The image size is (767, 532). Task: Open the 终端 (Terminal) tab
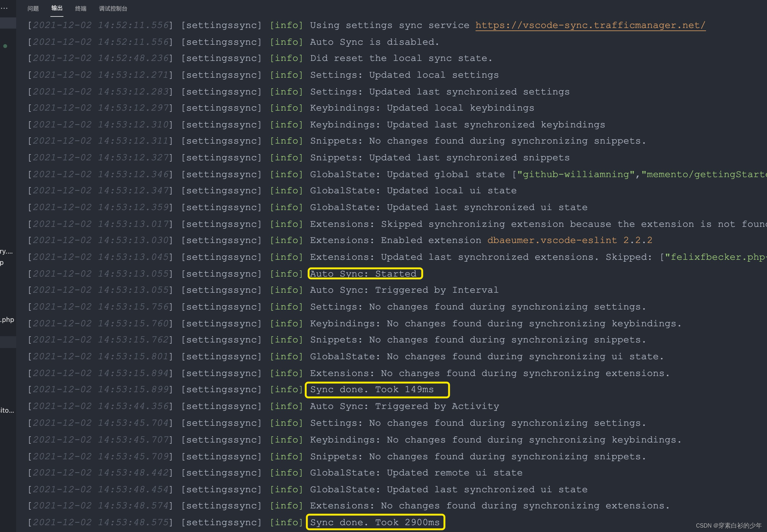click(81, 9)
